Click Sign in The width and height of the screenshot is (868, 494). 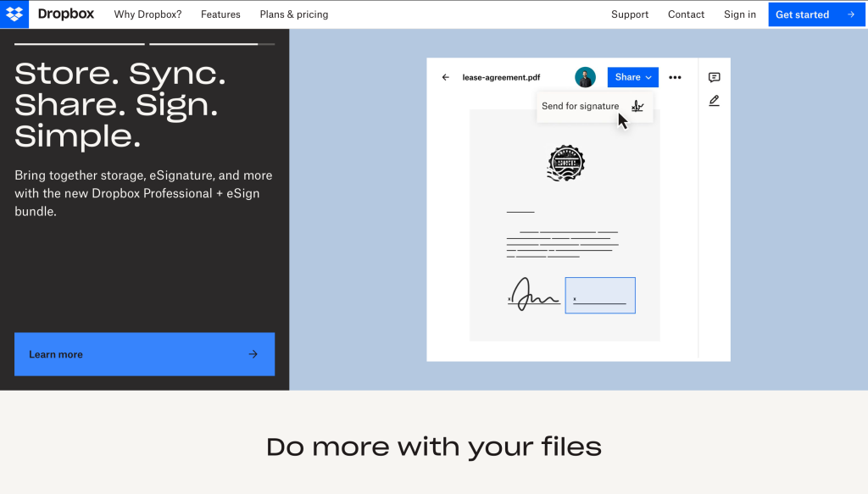[739, 14]
